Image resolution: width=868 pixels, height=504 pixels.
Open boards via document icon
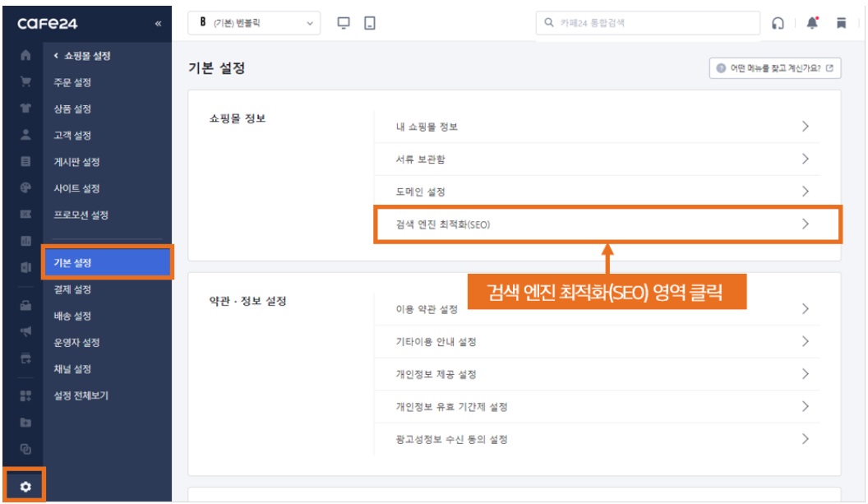coord(25,161)
